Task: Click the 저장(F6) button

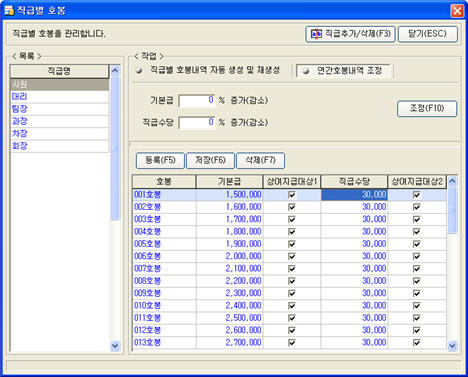Action: coord(210,161)
